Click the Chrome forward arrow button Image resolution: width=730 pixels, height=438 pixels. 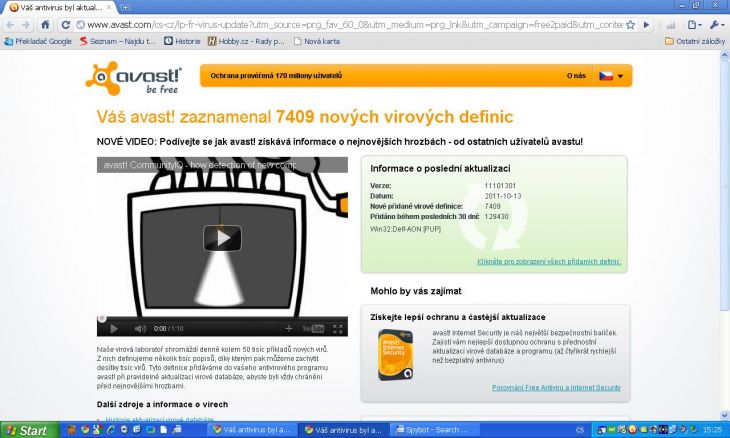pos(27,25)
